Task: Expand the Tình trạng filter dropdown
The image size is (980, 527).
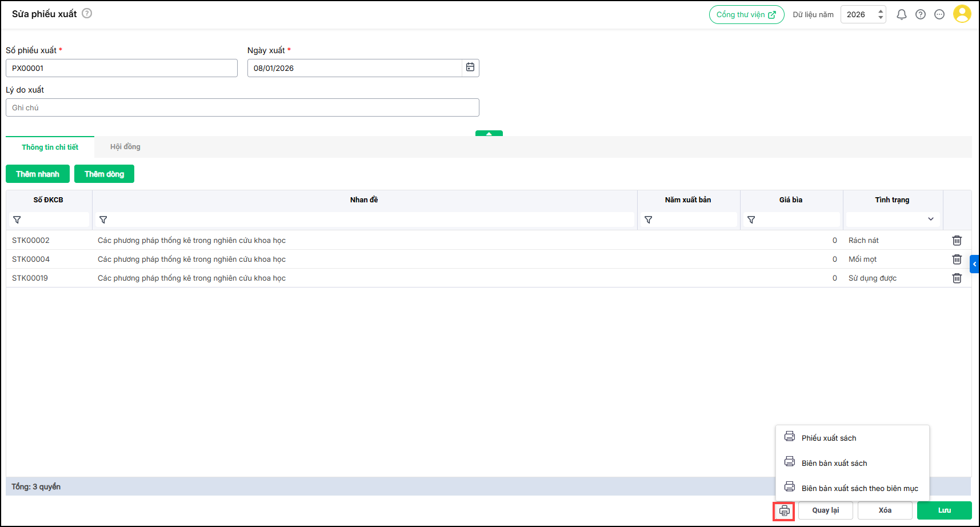Action: 930,219
